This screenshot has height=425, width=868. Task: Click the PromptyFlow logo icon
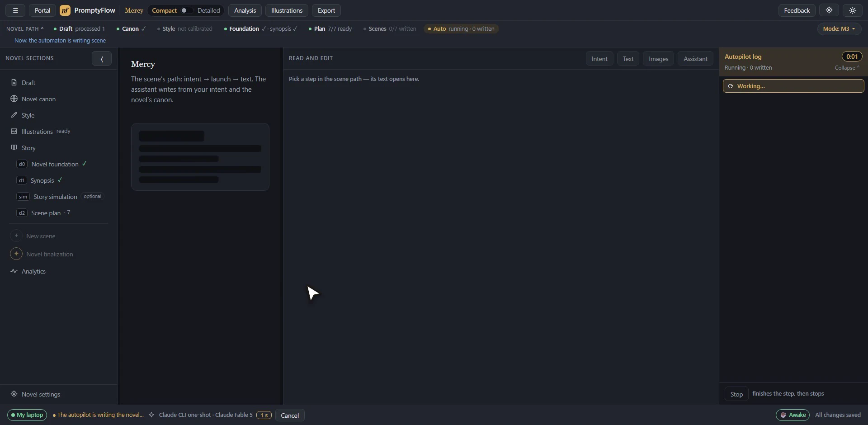[x=65, y=10]
